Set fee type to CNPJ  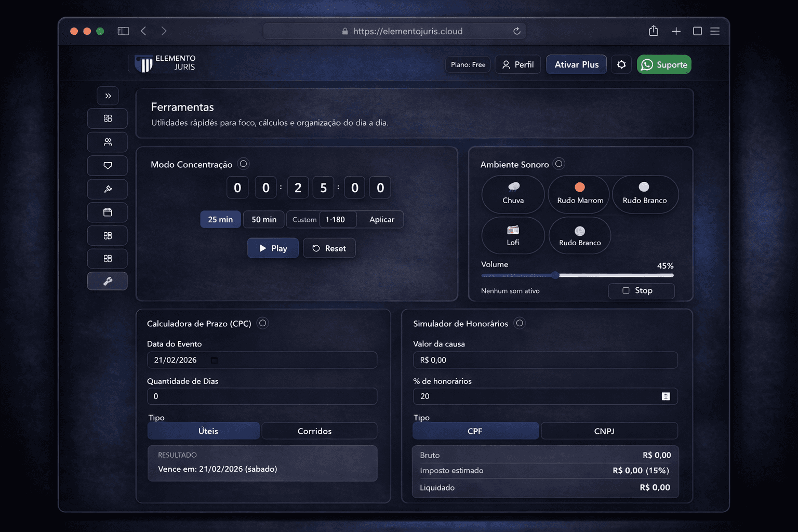click(x=604, y=431)
